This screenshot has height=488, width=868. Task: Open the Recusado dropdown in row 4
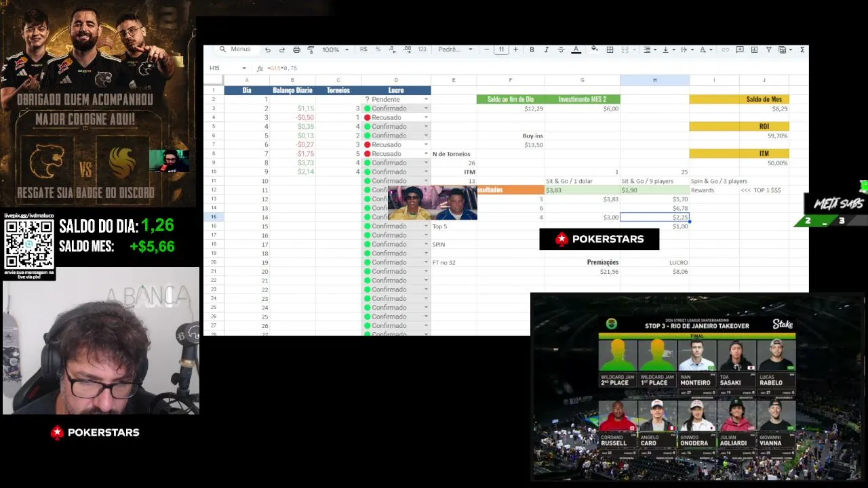[427, 118]
